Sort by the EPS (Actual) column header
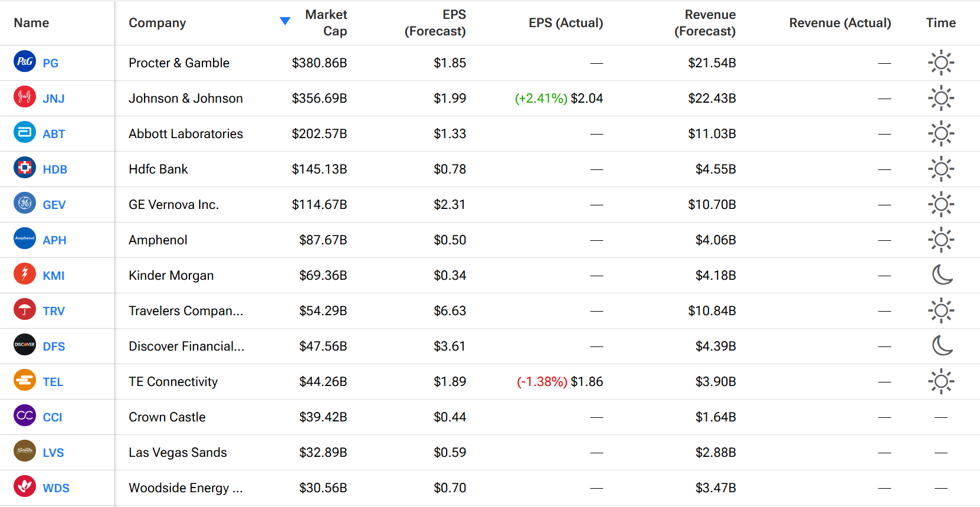 pos(566,23)
